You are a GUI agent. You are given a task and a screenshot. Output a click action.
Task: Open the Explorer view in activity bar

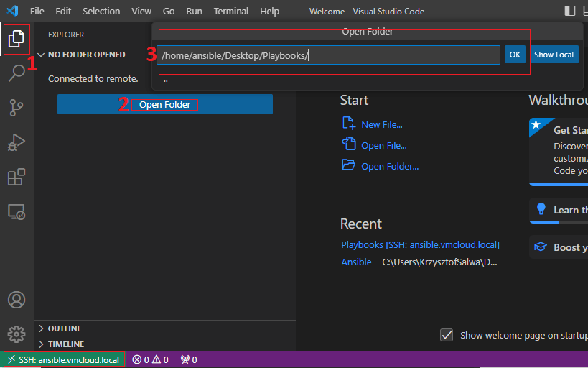(17, 39)
